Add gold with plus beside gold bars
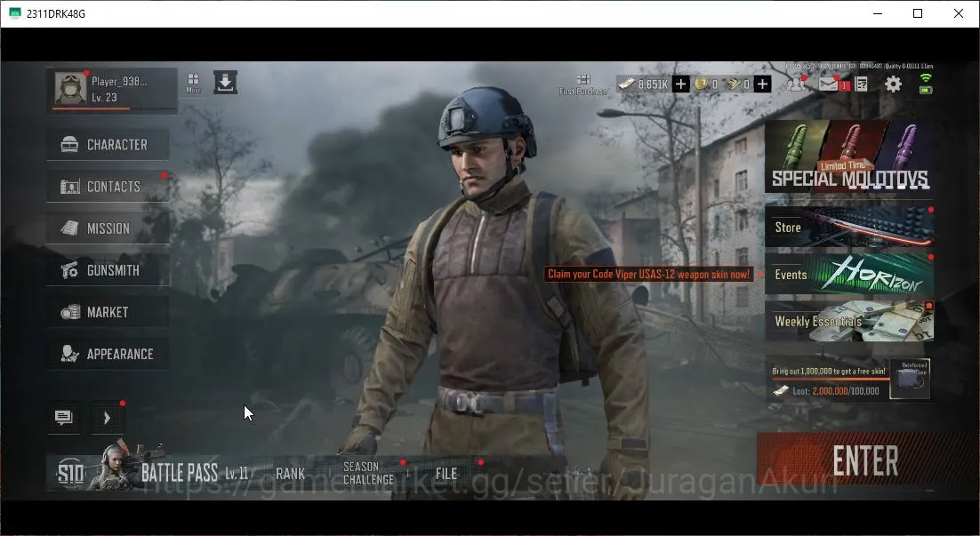The width and height of the screenshot is (980, 536). tap(762, 84)
